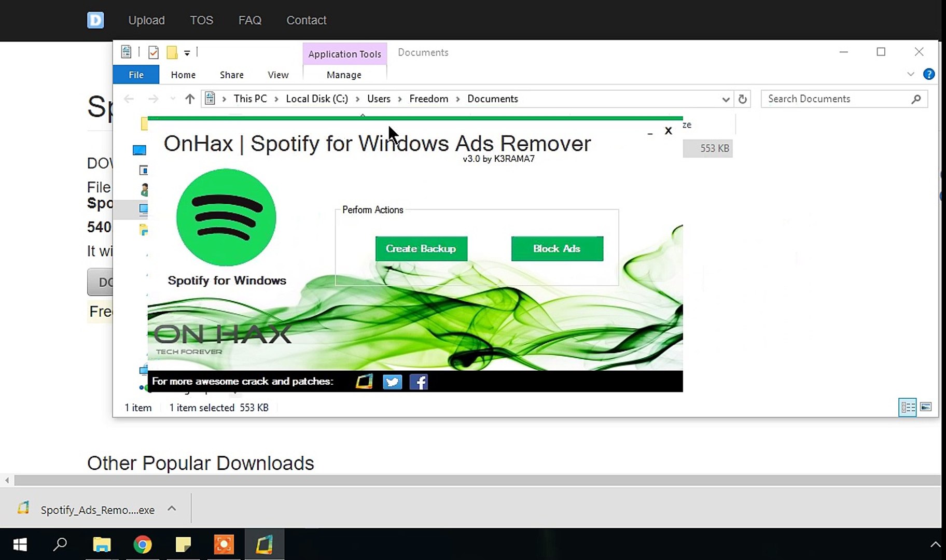
Task: Expand the chevron after Users
Action: (x=400, y=99)
